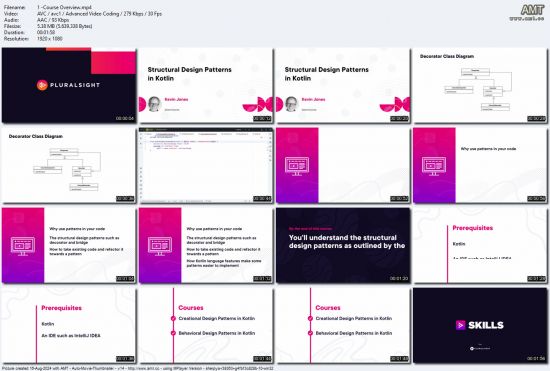Click the 'Picture created' footer text line
This screenshot has width=550, height=371.
click(x=138, y=368)
